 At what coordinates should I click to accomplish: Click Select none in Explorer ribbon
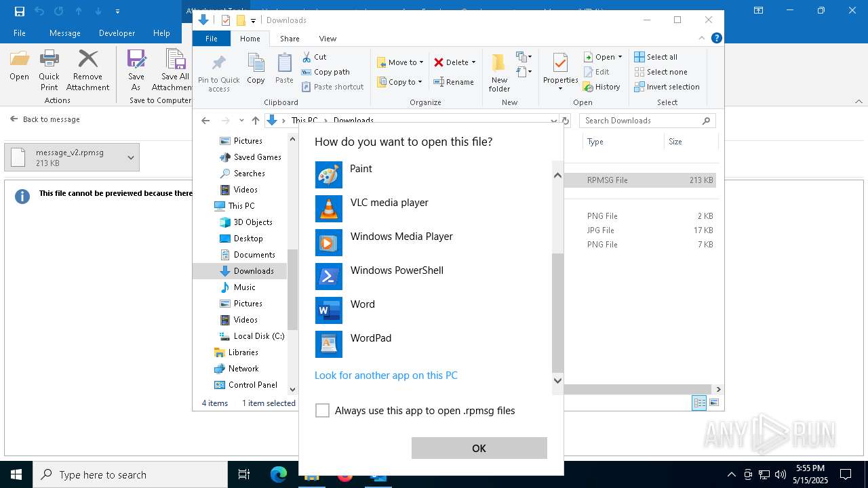(660, 72)
